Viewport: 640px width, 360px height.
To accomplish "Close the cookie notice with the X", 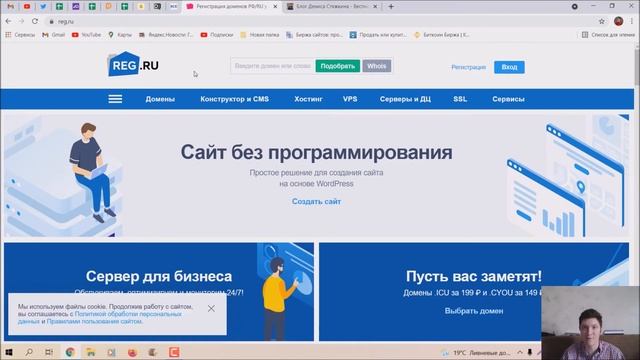I will click(x=211, y=309).
